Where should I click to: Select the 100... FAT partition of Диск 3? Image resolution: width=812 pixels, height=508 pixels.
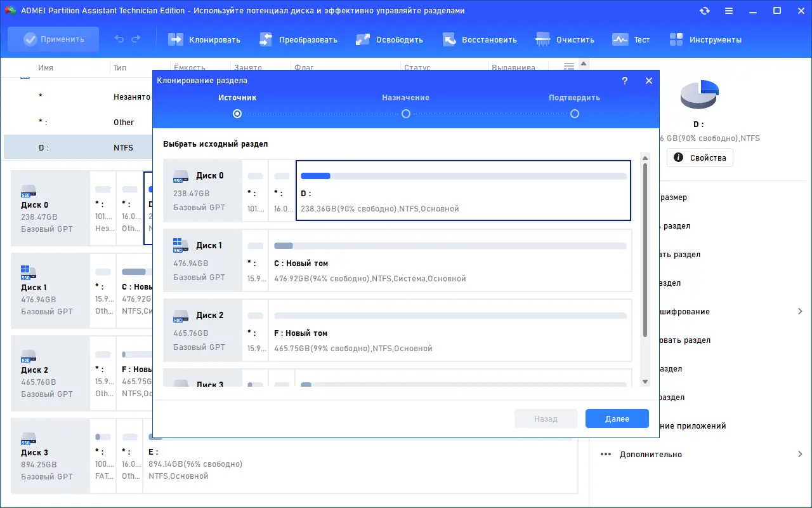pos(103,456)
